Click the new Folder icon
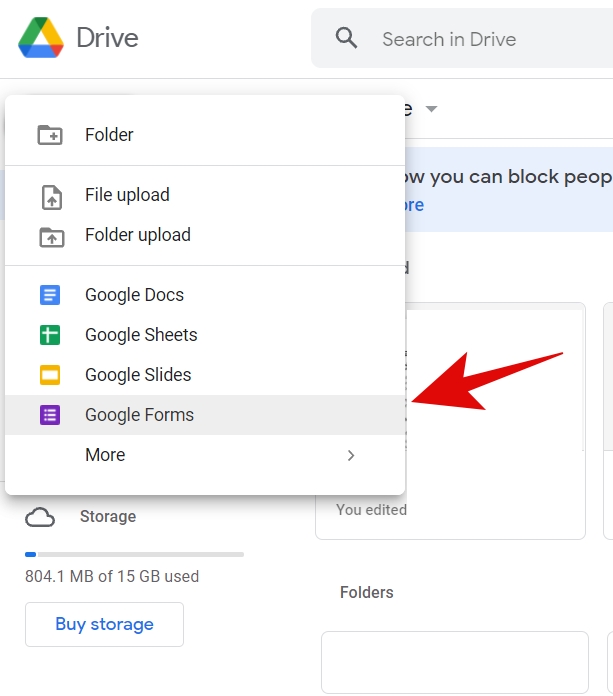 click(x=50, y=134)
